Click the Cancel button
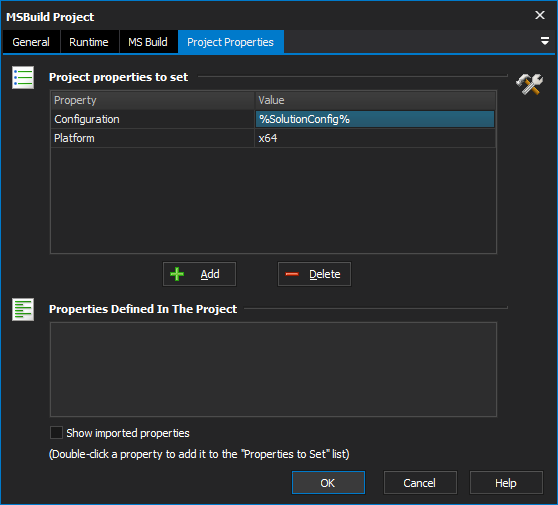The image size is (558, 505). point(420,483)
